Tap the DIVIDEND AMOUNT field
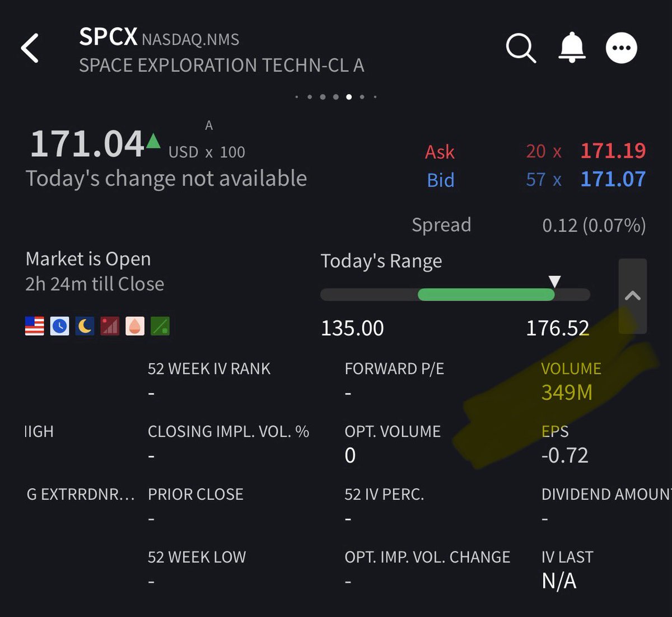The width and height of the screenshot is (672, 617). [x=606, y=506]
